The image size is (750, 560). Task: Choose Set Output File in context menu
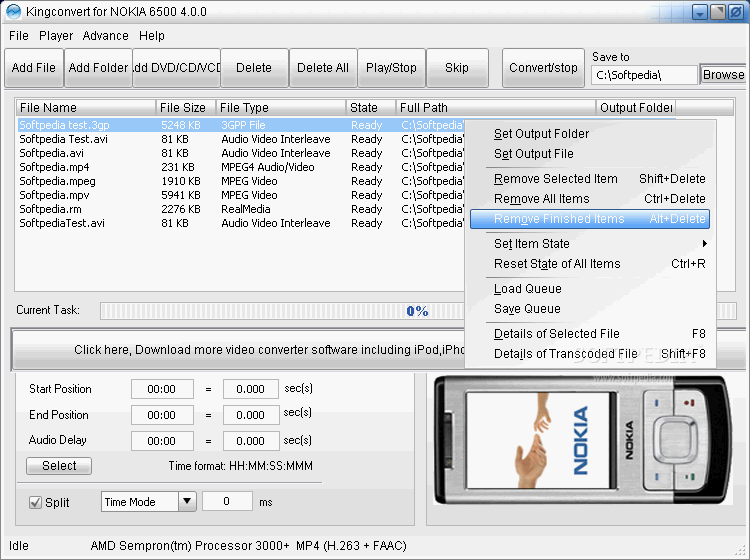point(590,154)
